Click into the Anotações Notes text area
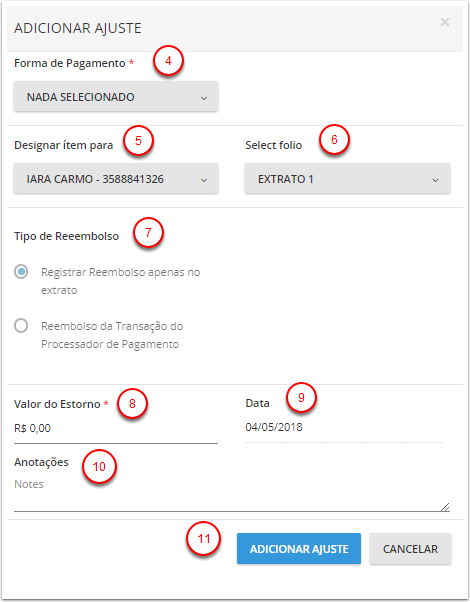Screen dimensions: 470x602 232,494
